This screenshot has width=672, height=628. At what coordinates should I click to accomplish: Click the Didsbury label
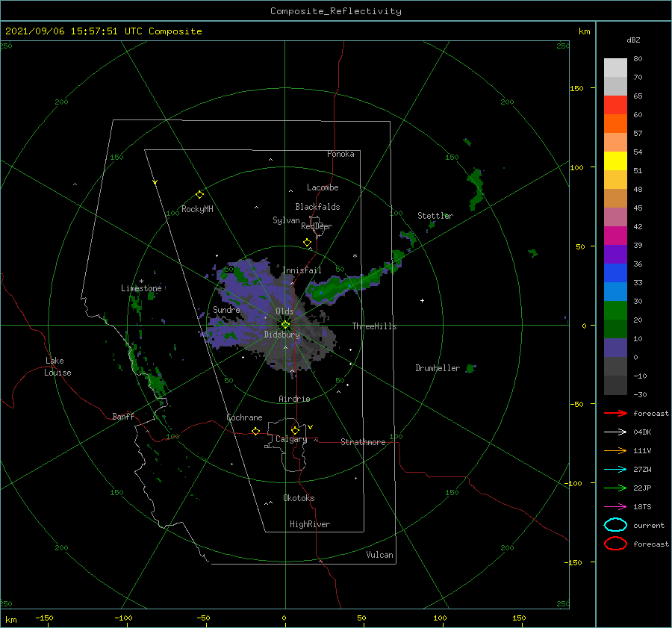pos(282,335)
